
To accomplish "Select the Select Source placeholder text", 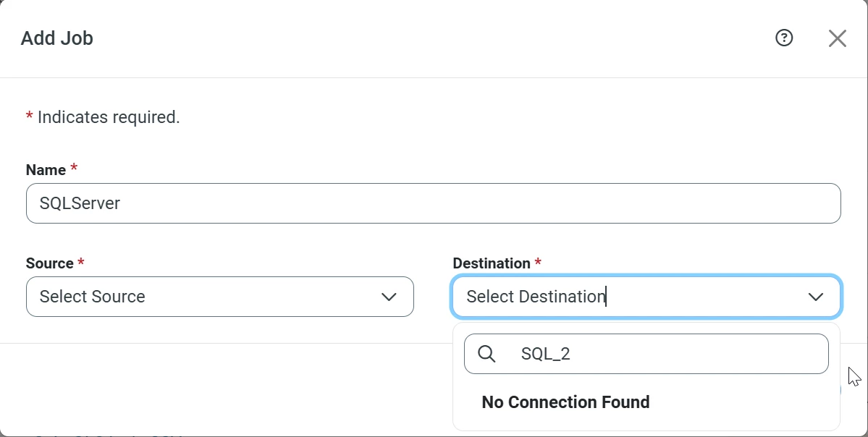I will pos(92,297).
